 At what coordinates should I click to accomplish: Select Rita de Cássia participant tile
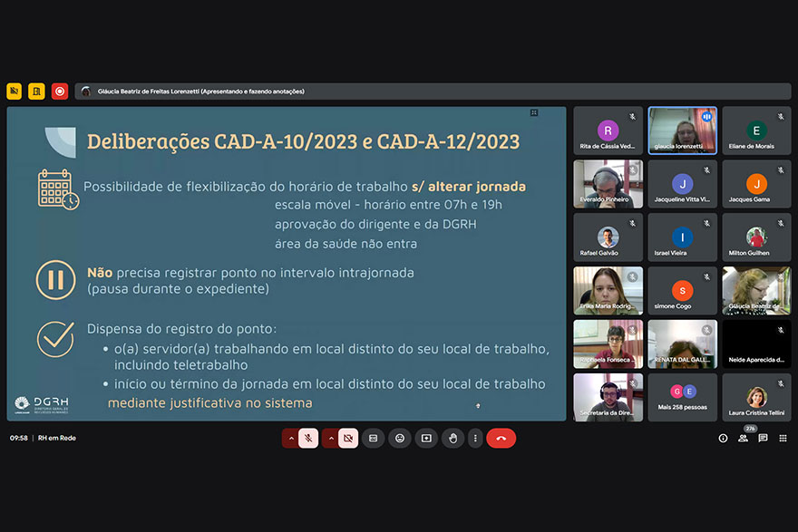tap(608, 131)
